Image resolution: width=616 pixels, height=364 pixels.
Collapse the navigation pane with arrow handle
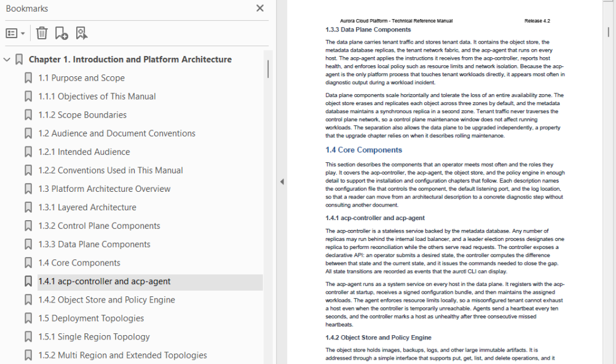(282, 181)
